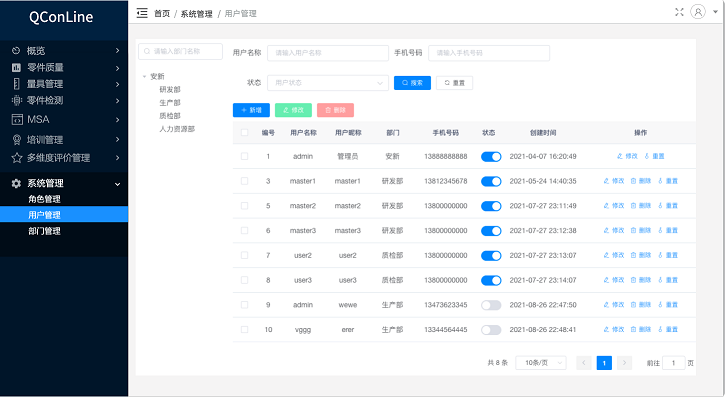Enable status switch for wewe row 9

click(491, 305)
